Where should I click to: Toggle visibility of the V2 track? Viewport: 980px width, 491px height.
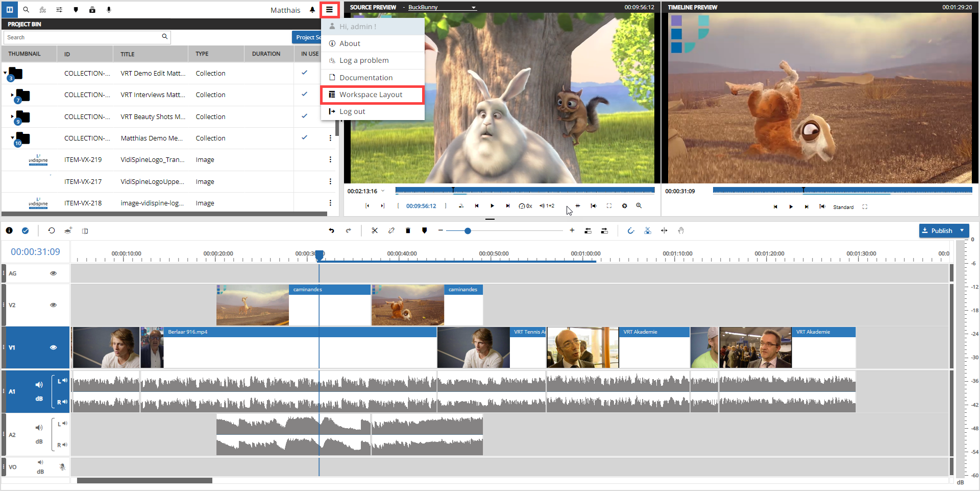pos(53,305)
